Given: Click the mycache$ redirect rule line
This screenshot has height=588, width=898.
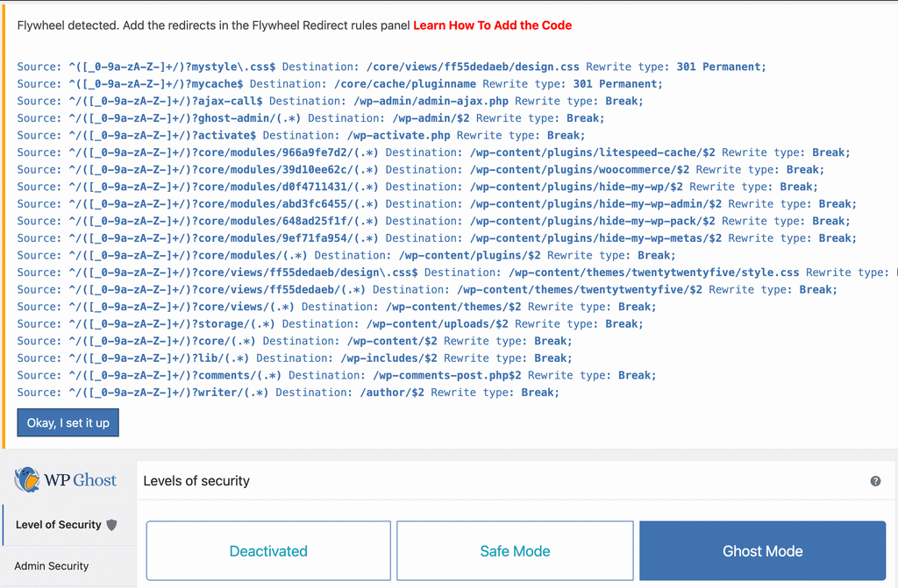Looking at the screenshot, I should (x=339, y=83).
